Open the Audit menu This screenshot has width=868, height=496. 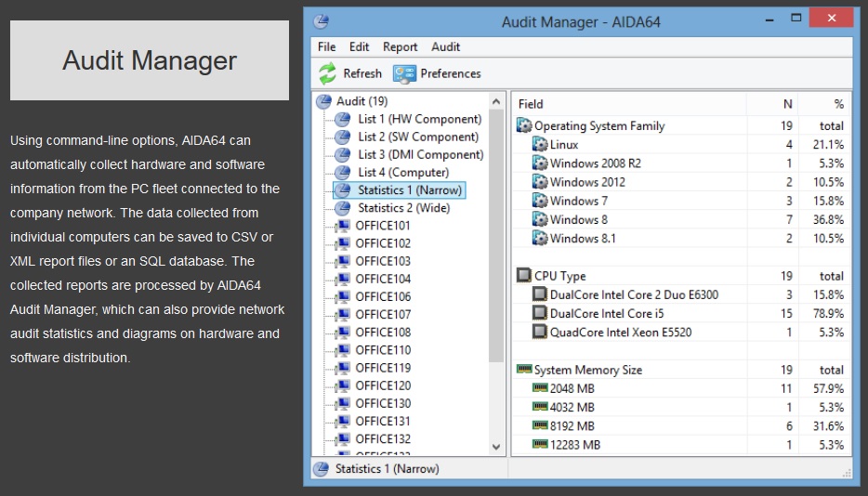(x=446, y=47)
